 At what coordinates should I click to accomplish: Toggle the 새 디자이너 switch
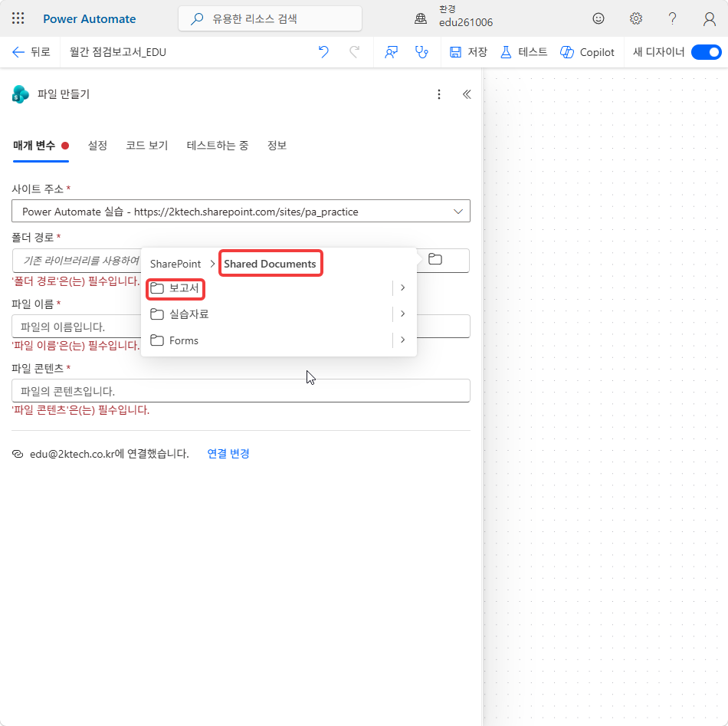point(707,52)
